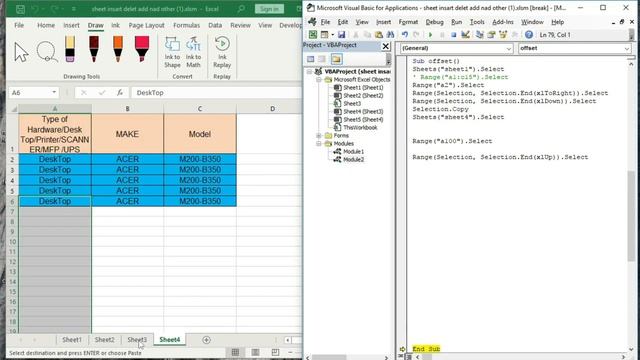The height and width of the screenshot is (360, 640).
Task: Open the Debug menu in VBA
Action: [x=434, y=22]
